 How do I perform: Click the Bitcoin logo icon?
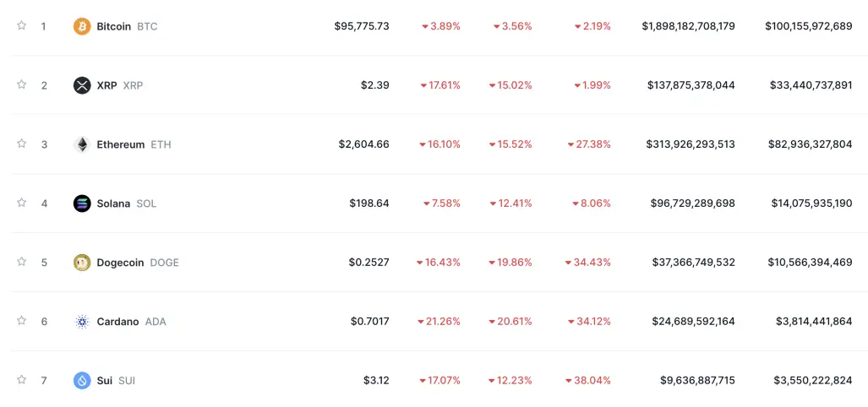82,26
